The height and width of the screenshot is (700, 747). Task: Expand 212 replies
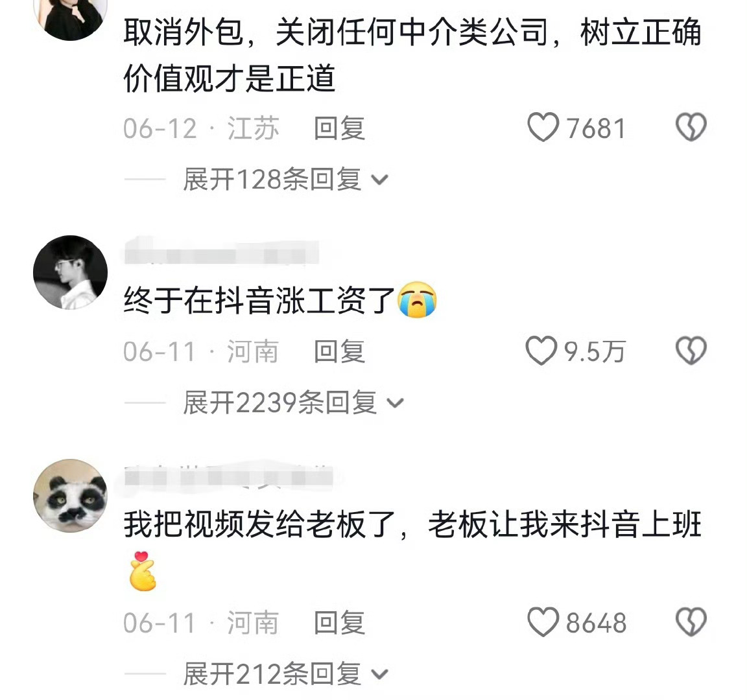pyautogui.click(x=285, y=674)
